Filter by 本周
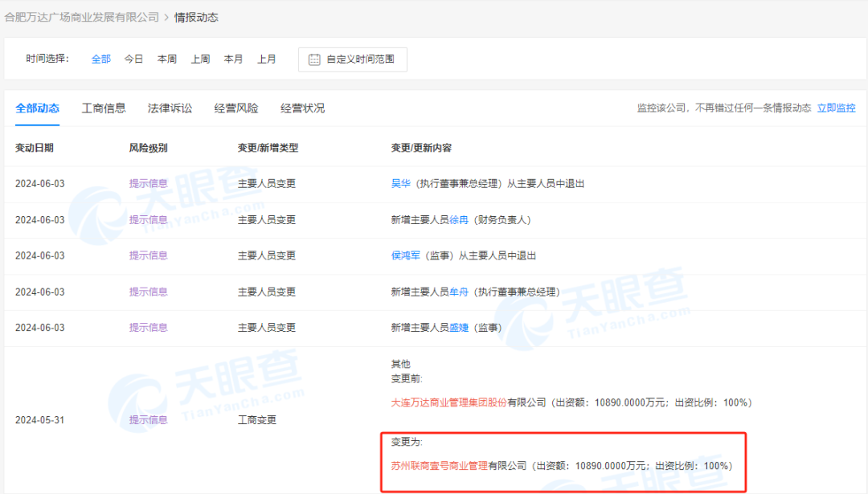The width and height of the screenshot is (868, 494). pos(167,59)
